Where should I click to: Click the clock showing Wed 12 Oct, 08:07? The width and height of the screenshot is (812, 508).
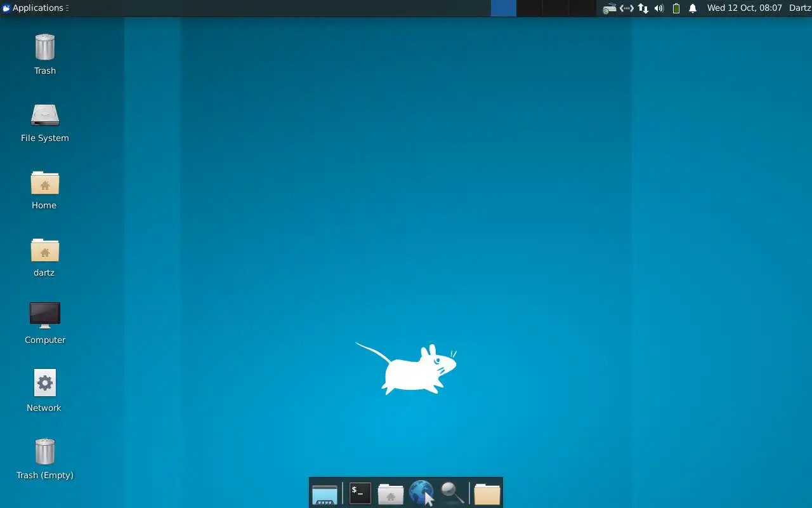[745, 8]
